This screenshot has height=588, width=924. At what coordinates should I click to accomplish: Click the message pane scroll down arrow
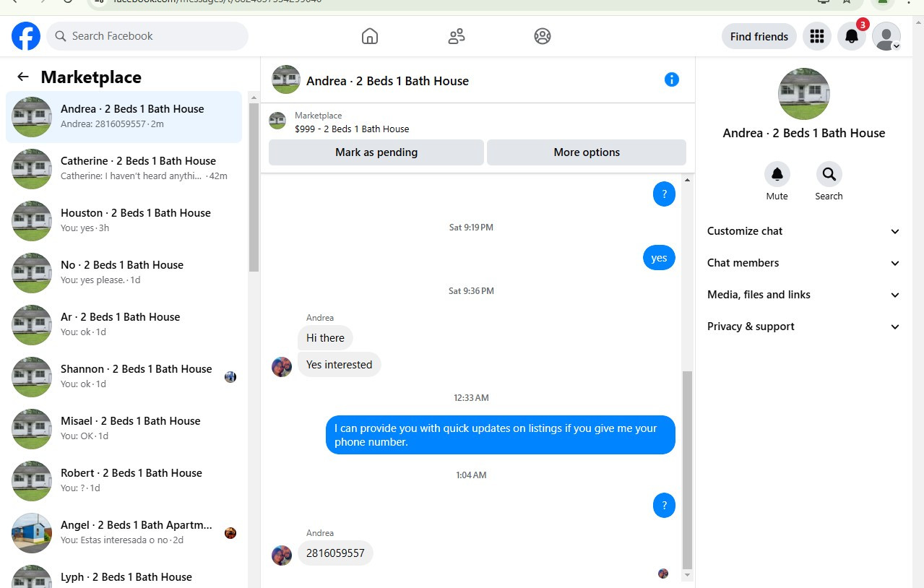(x=687, y=575)
